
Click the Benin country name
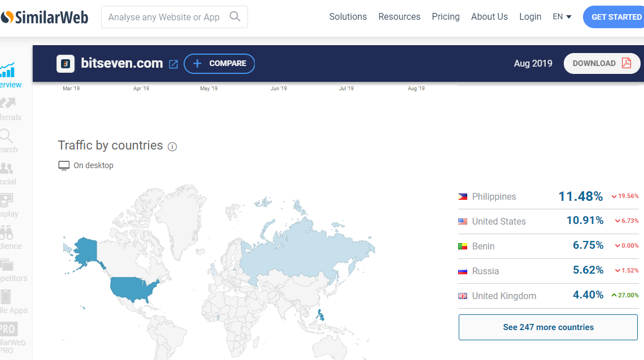(x=483, y=247)
